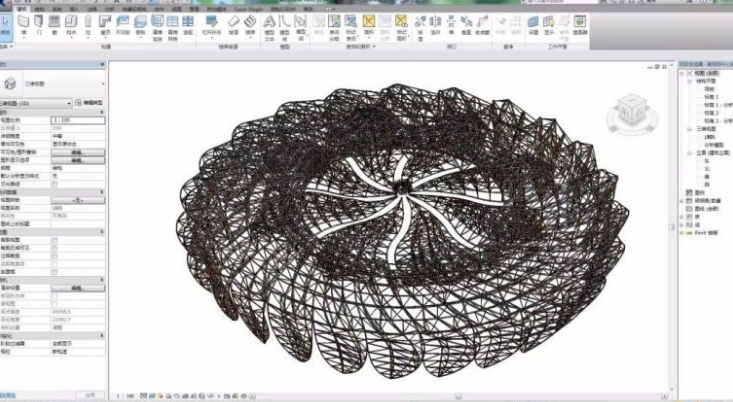The width and height of the screenshot is (733, 402).
Task: Select the Wall tool in the ribbon
Action: pyautogui.click(x=23, y=25)
